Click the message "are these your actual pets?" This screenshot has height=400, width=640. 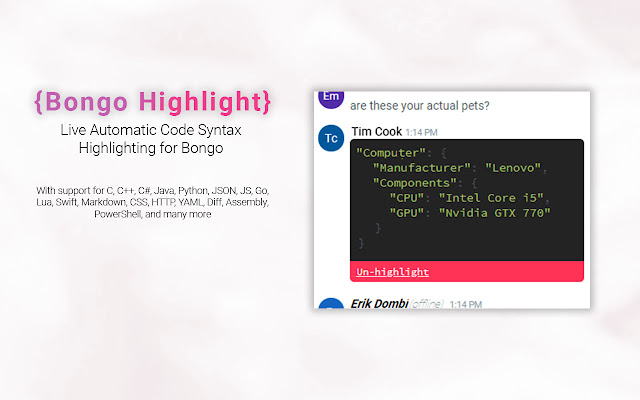(420, 106)
